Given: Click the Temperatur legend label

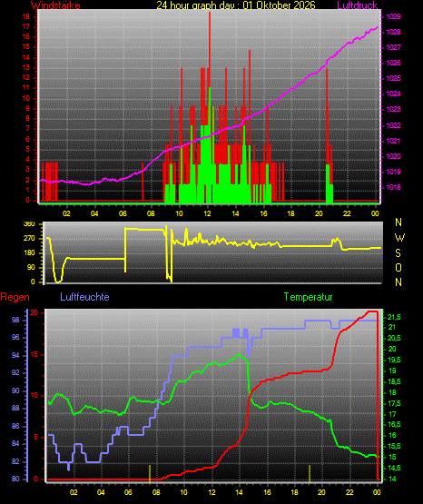Looking at the screenshot, I should (308, 297).
